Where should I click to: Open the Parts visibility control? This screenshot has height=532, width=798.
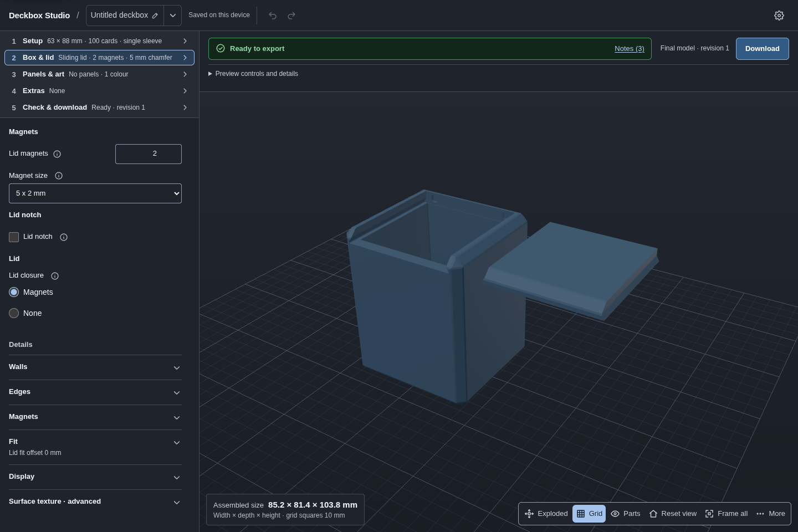coord(625,514)
